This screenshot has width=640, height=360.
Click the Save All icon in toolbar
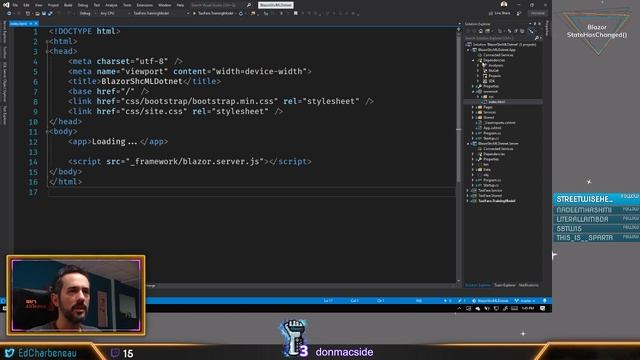50,13
